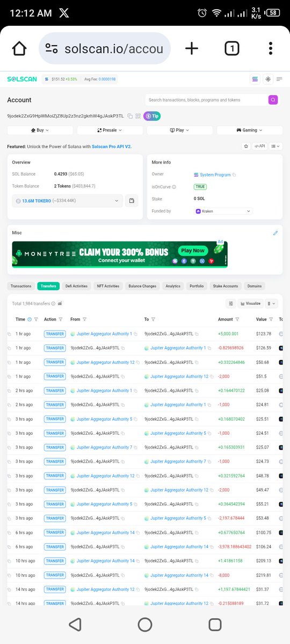Open the System Program owner link
Viewport: 290px width, 644px height.
pyautogui.click(x=215, y=174)
